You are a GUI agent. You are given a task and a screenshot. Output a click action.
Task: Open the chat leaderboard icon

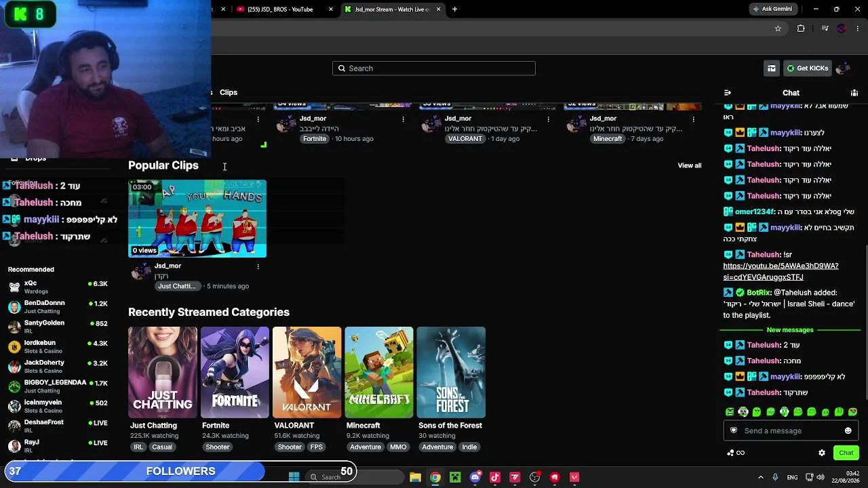(854, 93)
